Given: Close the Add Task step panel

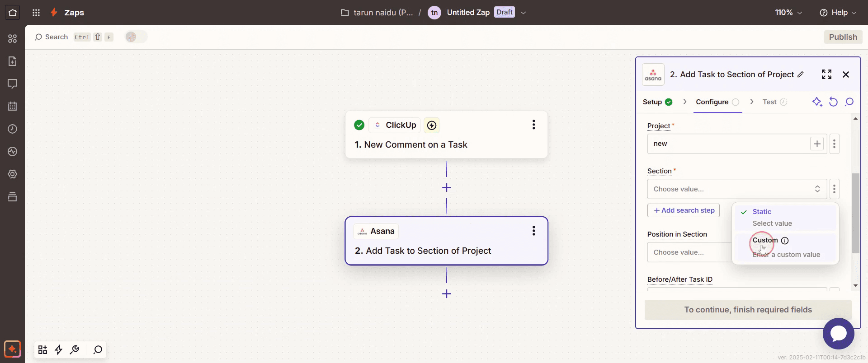Looking at the screenshot, I should (x=846, y=74).
